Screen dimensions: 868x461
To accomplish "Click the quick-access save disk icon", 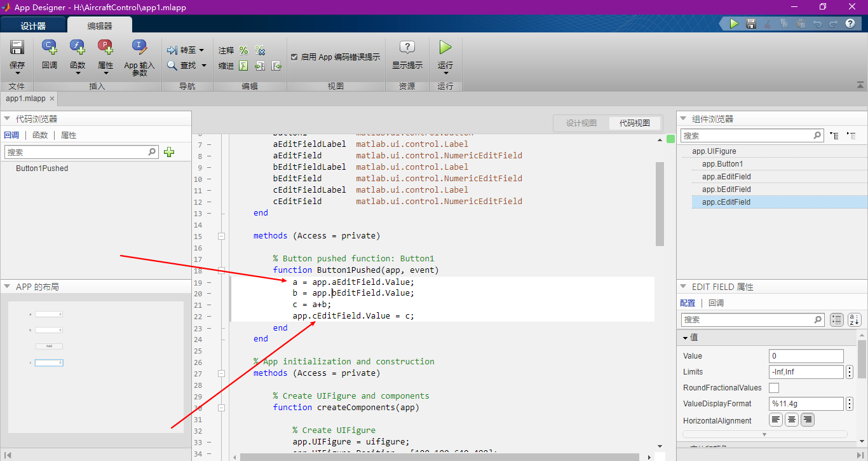I will point(750,24).
